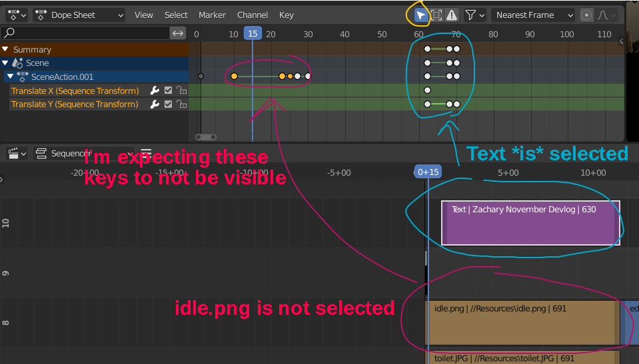Toggle Only Show Selected arrow icon
Screen dimensions: 639x364
pyautogui.click(x=420, y=15)
